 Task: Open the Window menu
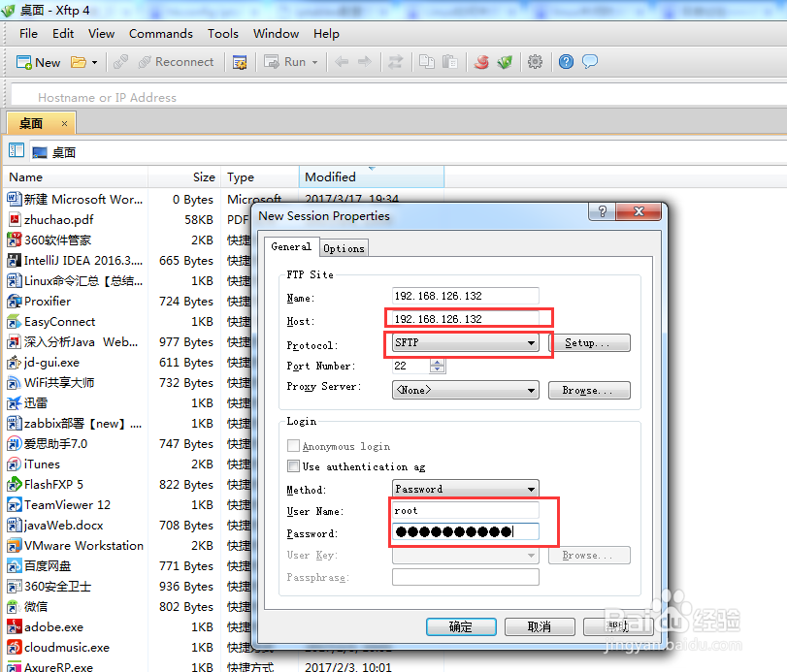tap(276, 34)
